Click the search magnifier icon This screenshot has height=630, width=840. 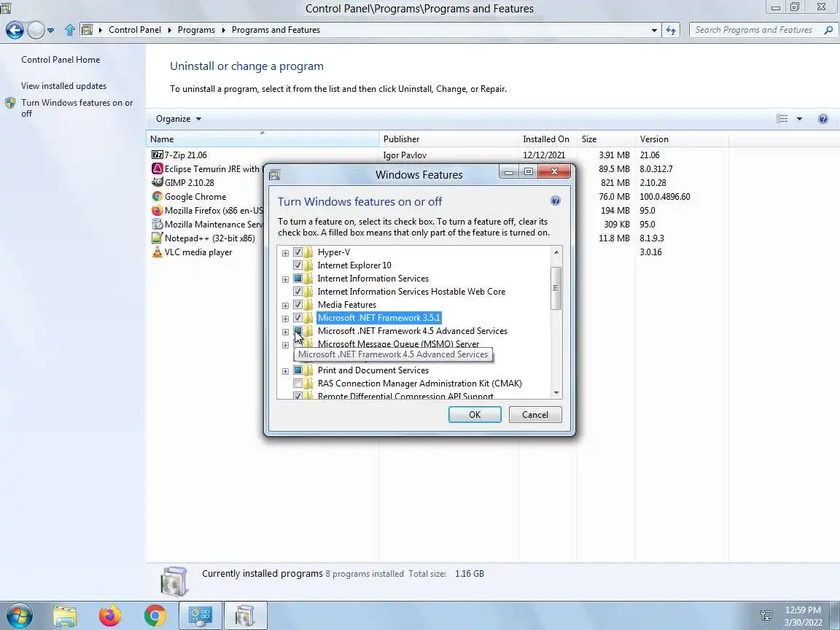[x=828, y=30]
